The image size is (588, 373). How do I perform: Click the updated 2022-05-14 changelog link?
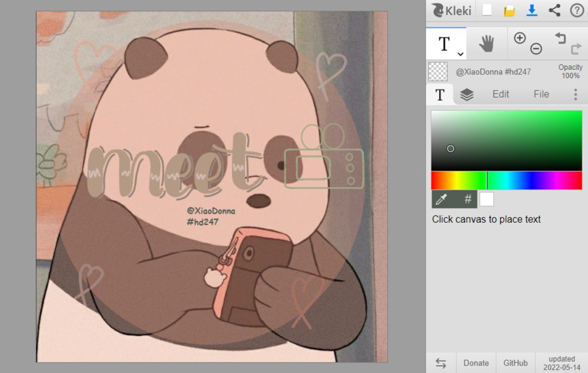tap(562, 363)
